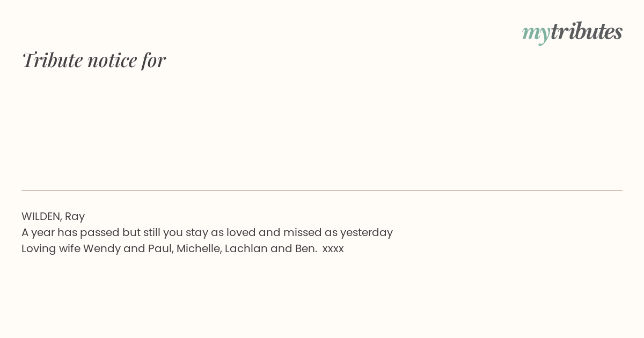Select the "Tribute notice for" heading
The width and height of the screenshot is (644, 338).
click(x=93, y=60)
